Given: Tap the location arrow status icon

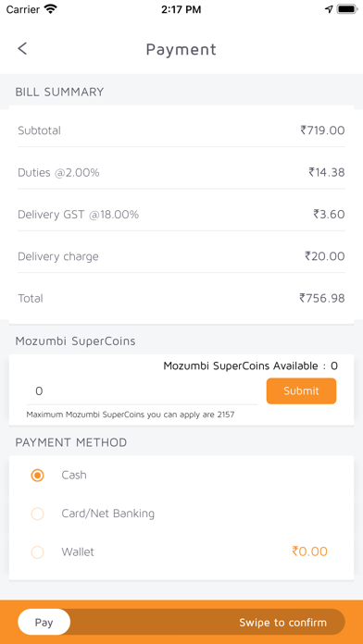Looking at the screenshot, I should [x=329, y=9].
